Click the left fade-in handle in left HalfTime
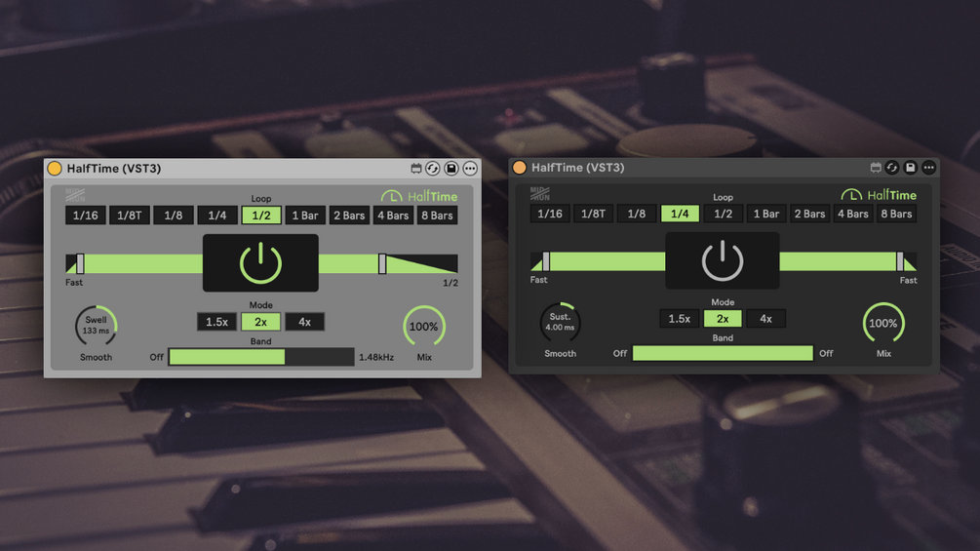Screen dimensions: 980x551 click(80, 263)
